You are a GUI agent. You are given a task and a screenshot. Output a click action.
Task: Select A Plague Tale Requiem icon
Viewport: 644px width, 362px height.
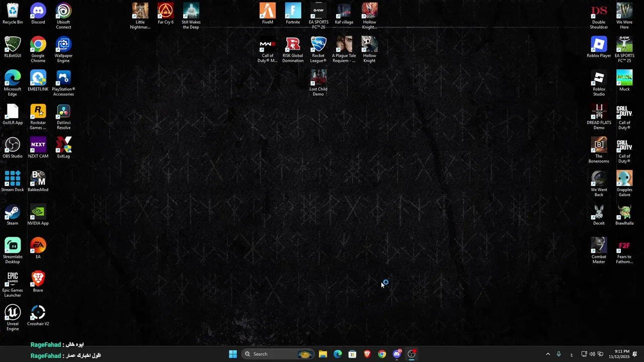click(344, 50)
